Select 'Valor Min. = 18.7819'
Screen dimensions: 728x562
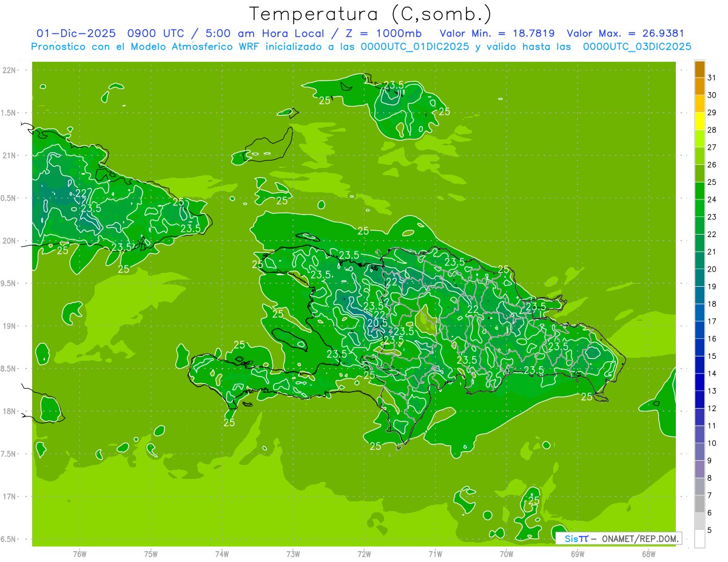tap(497, 33)
